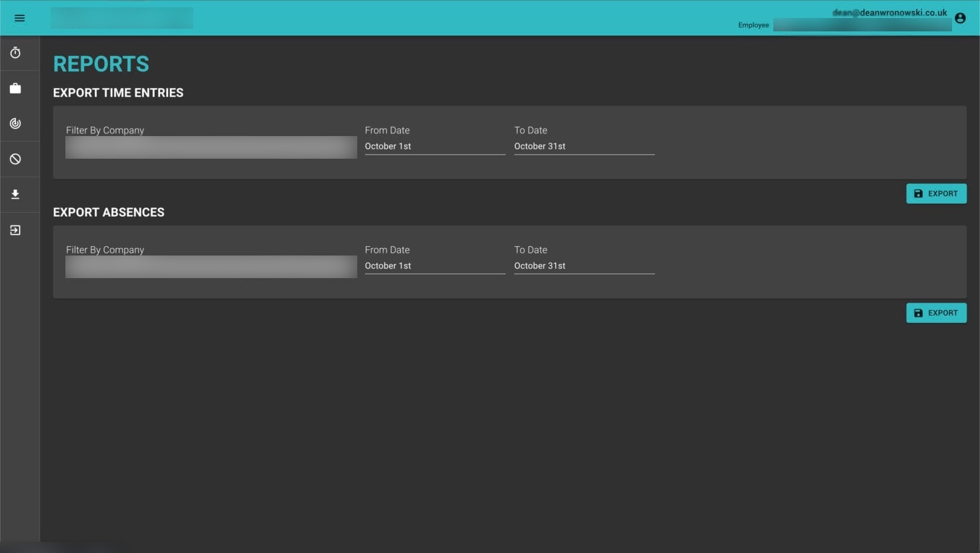Open the hamburger navigation menu

19,18
